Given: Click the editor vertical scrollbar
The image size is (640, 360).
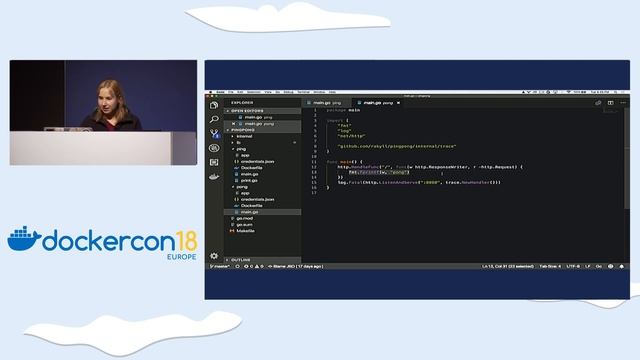Looking at the screenshot, I should tap(627, 159).
